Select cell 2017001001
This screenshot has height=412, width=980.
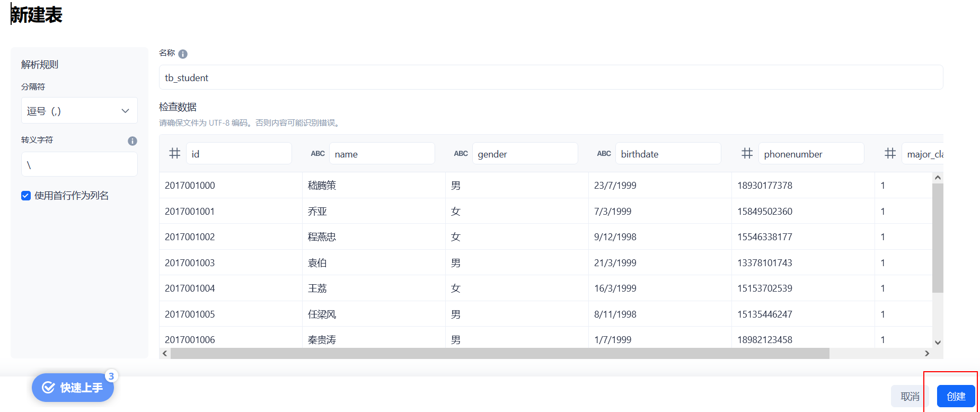231,211
